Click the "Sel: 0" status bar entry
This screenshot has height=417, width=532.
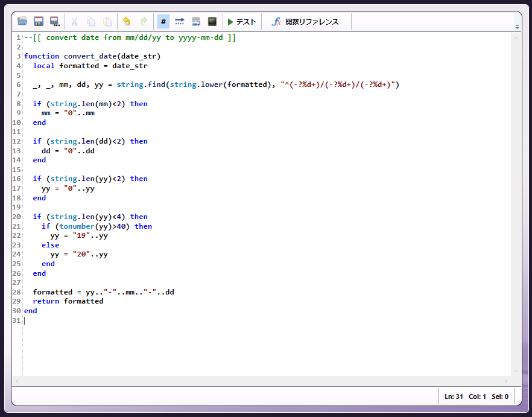coord(500,396)
